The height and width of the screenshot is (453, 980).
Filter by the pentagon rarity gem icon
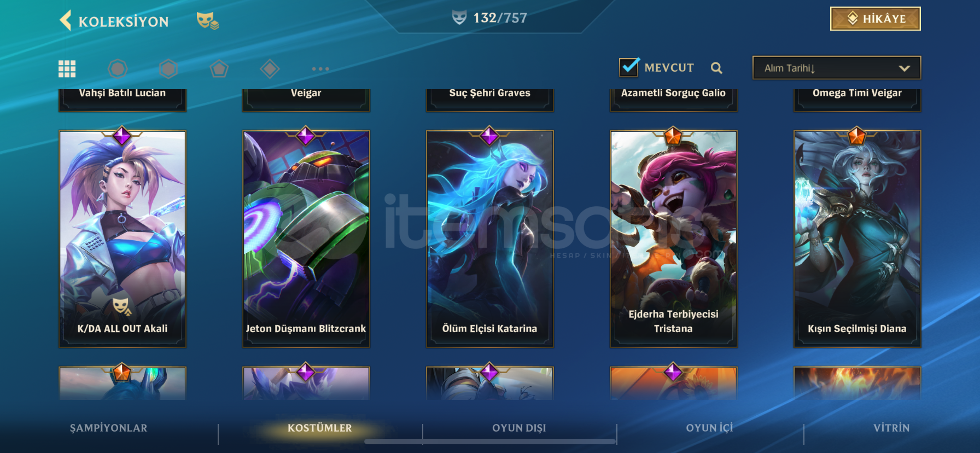coord(219,69)
